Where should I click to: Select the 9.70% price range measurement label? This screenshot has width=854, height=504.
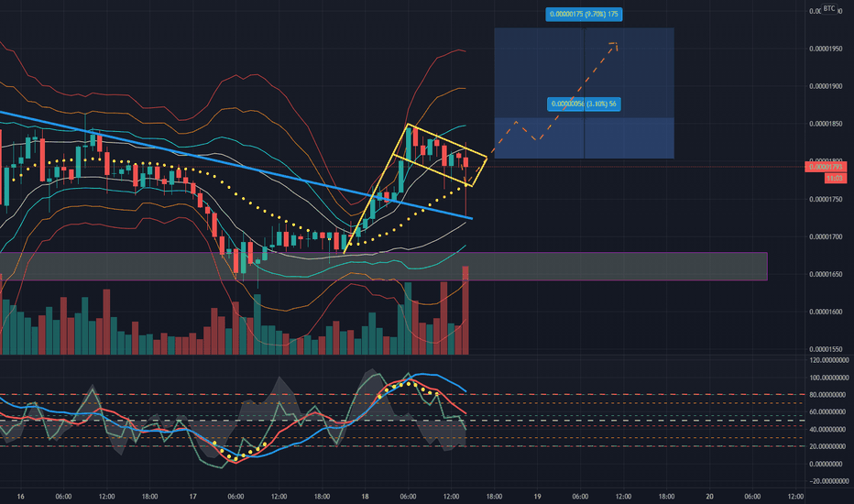(x=584, y=14)
